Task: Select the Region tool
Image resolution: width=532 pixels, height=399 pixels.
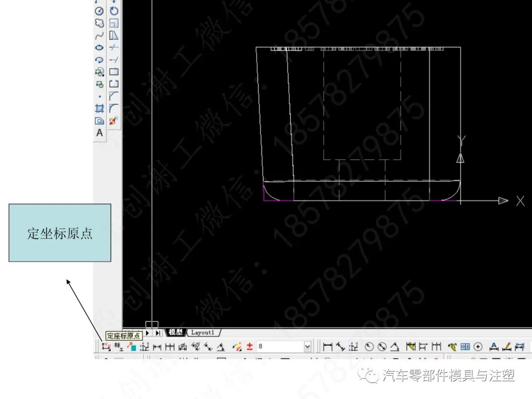Action: [x=99, y=121]
